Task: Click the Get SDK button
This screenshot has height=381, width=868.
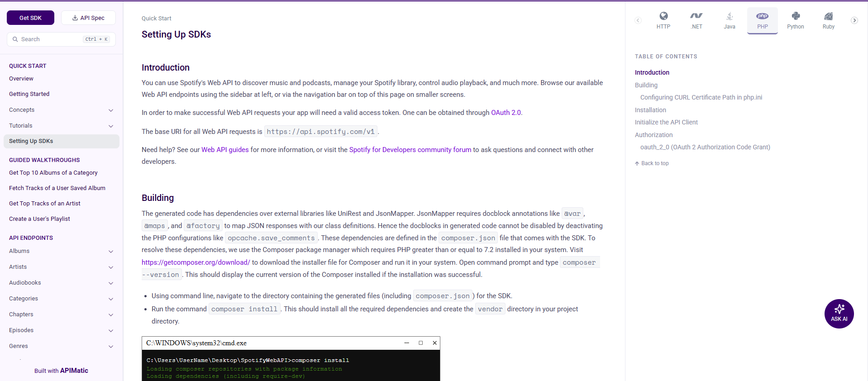Action: point(30,18)
